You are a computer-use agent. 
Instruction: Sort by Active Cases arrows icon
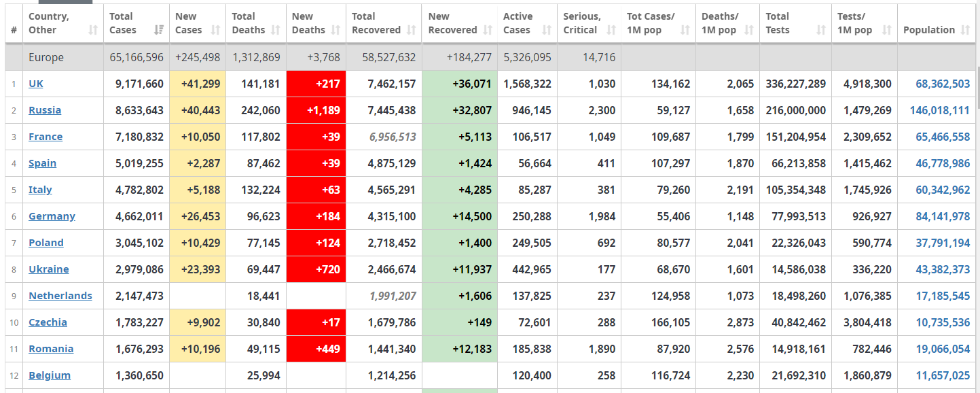tap(547, 30)
